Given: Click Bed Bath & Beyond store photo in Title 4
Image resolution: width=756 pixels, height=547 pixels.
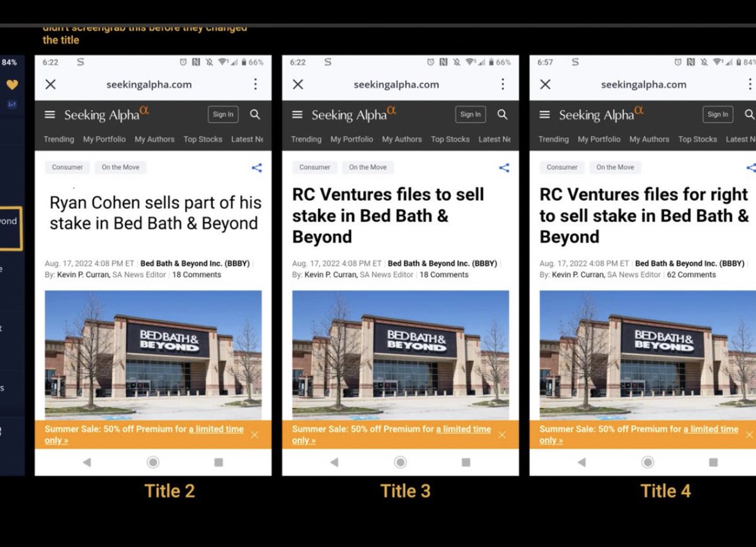Looking at the screenshot, I should pyautogui.click(x=648, y=355).
